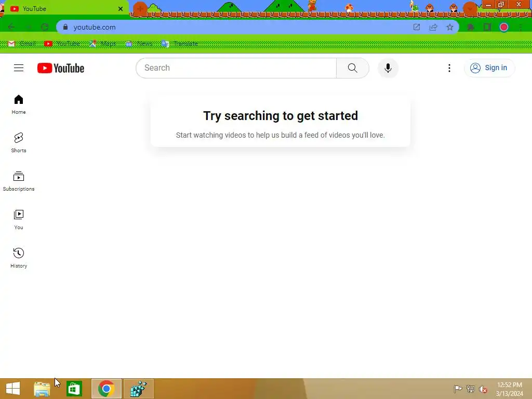Click the muted volume tray icon
Screen dimensions: 532x399
point(483,389)
